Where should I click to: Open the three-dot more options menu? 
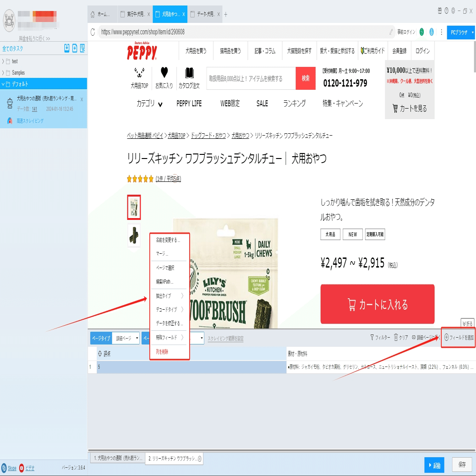point(441,32)
